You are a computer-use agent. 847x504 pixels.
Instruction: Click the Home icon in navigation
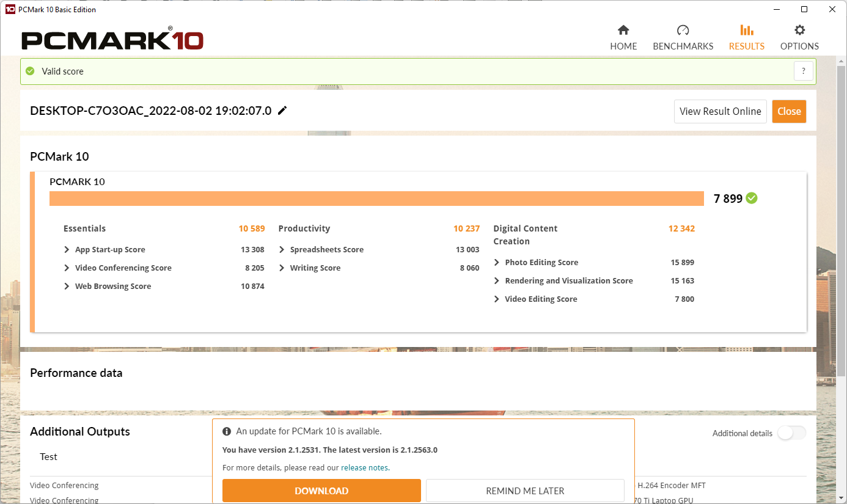point(623,30)
